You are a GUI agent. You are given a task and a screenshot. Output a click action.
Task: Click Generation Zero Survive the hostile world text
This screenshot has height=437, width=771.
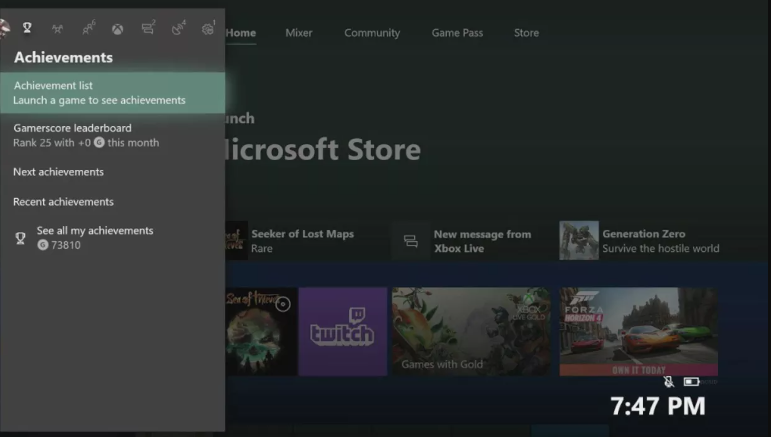tap(661, 241)
